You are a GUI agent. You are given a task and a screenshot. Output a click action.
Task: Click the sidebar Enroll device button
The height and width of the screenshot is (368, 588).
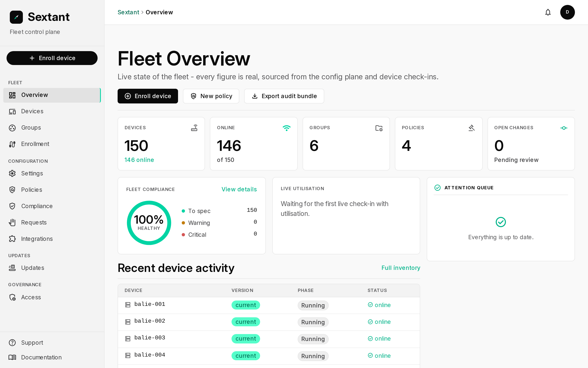click(52, 58)
